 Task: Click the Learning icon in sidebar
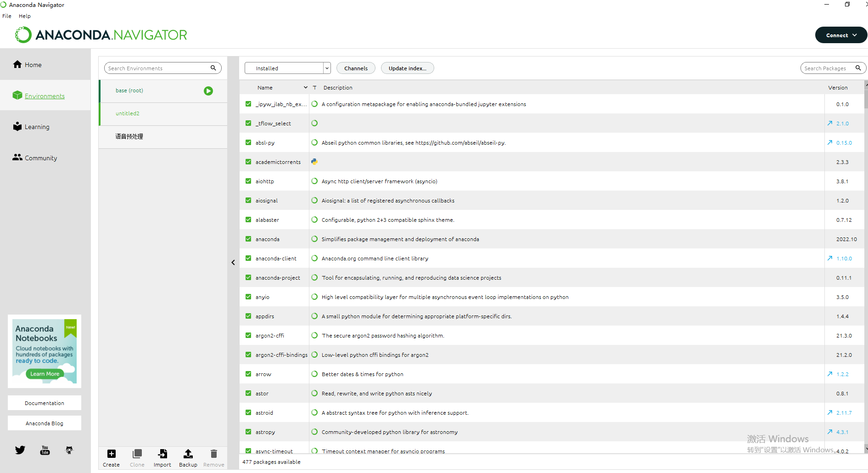pos(17,126)
